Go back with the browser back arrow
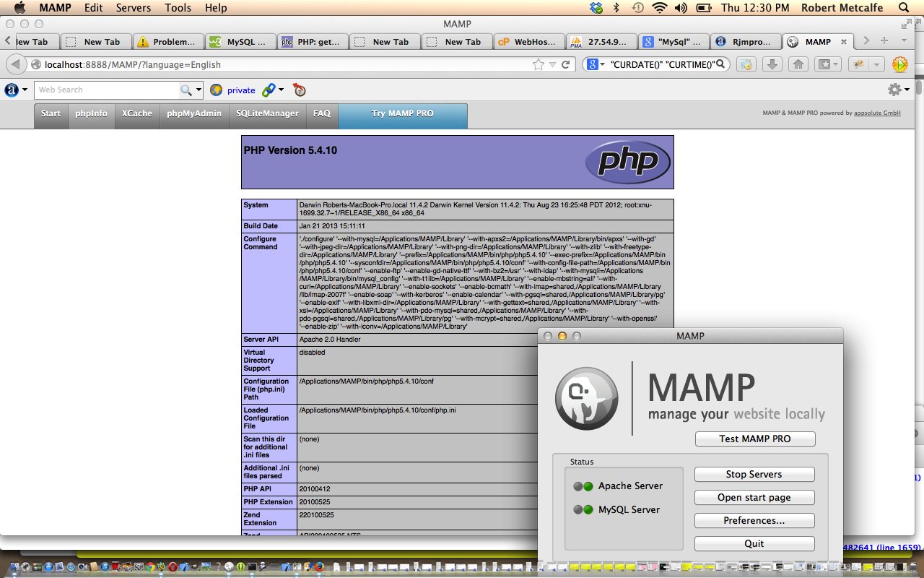The height and width of the screenshot is (578, 924). (16, 64)
